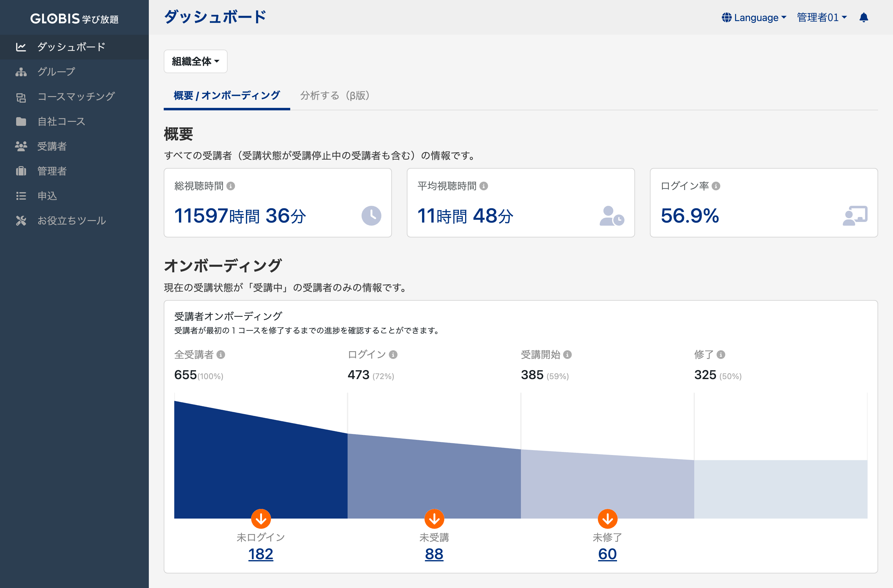
Task: Open the 管理者01 account menu
Action: tap(822, 17)
